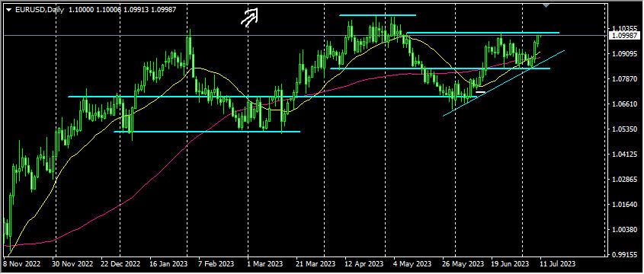
Task: Select the topmost cyan horizontal line near April highs
Action: click(377, 15)
